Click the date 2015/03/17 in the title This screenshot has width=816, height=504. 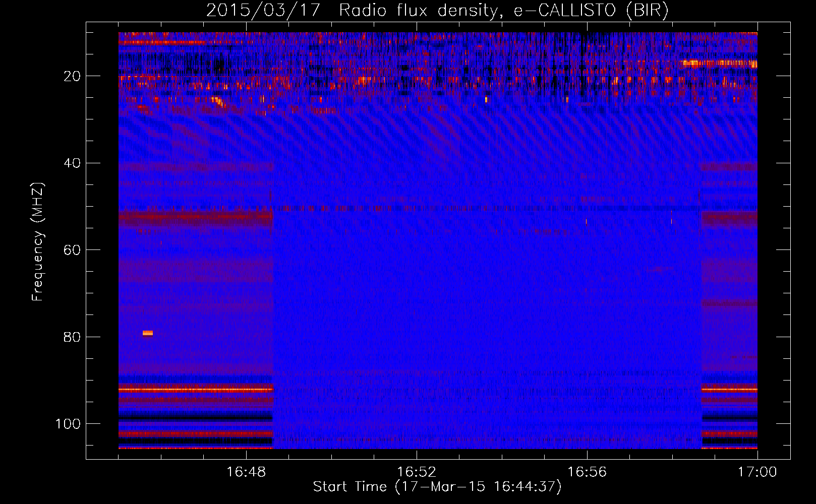pyautogui.click(x=263, y=11)
